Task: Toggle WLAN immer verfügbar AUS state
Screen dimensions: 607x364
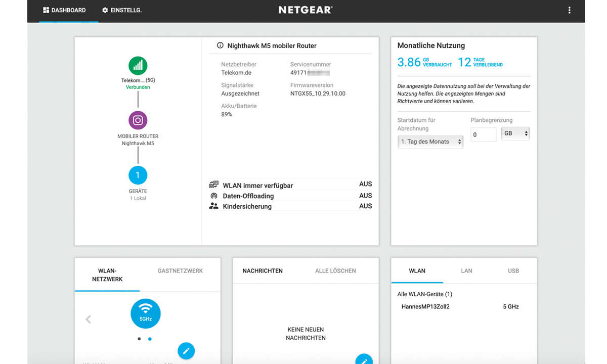Action: [x=365, y=185]
